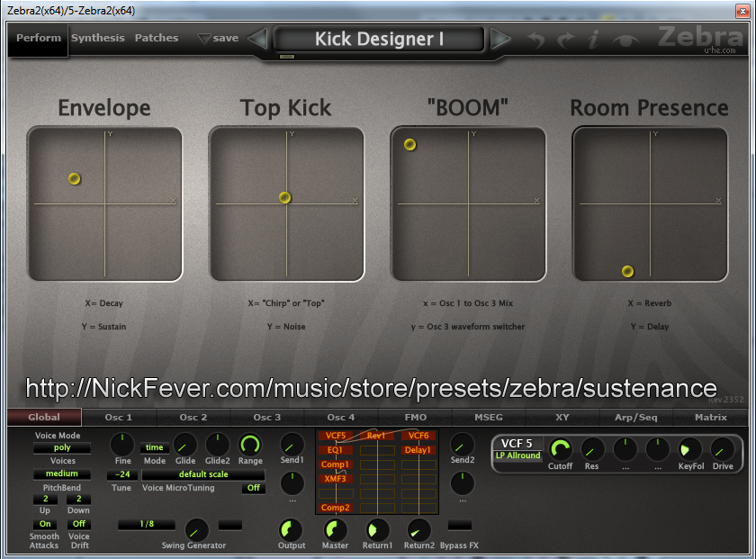The width and height of the screenshot is (756, 559).
Task: Open the Osc 2 tab
Action: 193,417
